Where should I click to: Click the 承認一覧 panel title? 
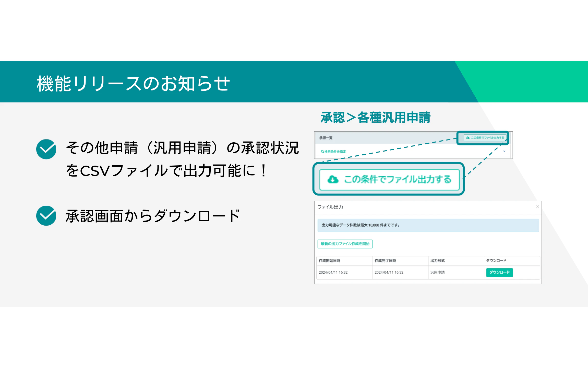tap(326, 138)
